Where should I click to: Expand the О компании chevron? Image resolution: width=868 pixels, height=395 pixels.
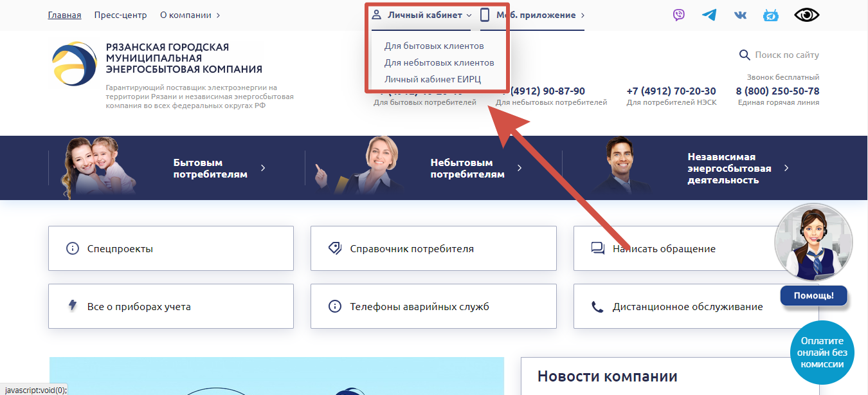218,15
